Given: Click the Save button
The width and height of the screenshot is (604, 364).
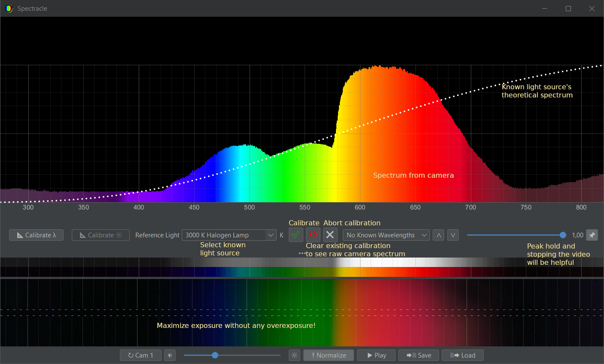Looking at the screenshot, I should click(x=418, y=355).
